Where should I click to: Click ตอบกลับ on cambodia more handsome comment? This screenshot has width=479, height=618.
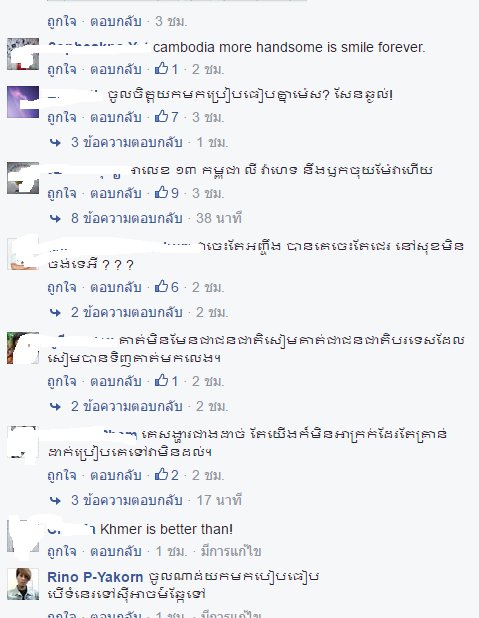point(116,69)
